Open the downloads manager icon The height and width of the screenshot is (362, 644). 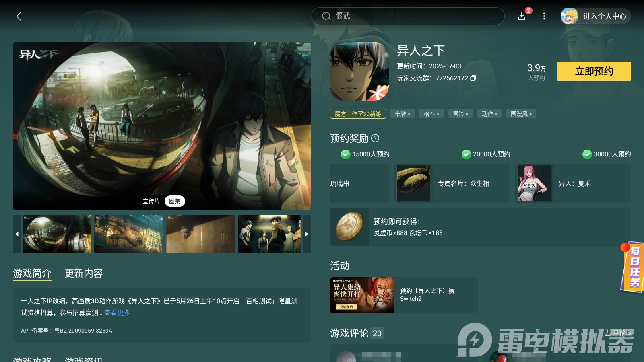click(x=522, y=16)
